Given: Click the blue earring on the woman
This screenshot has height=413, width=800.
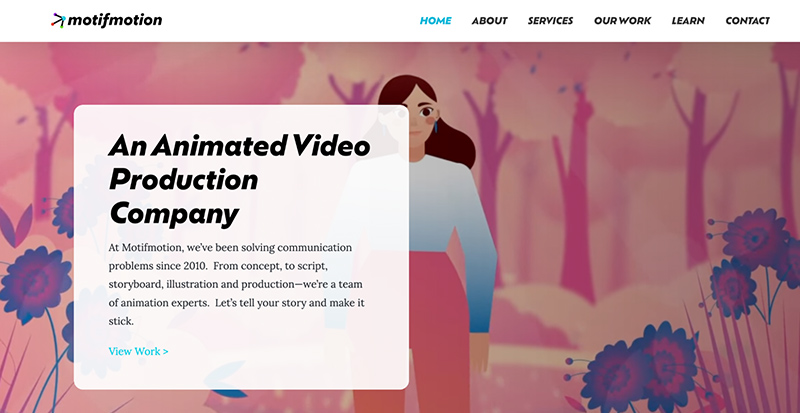Looking at the screenshot, I should pos(436,125).
